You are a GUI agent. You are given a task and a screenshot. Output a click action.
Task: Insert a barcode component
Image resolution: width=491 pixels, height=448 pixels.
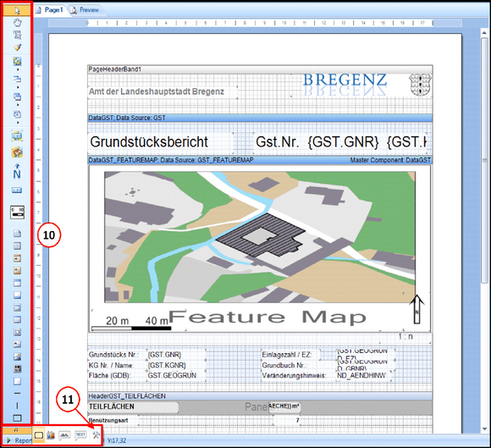pos(17,368)
